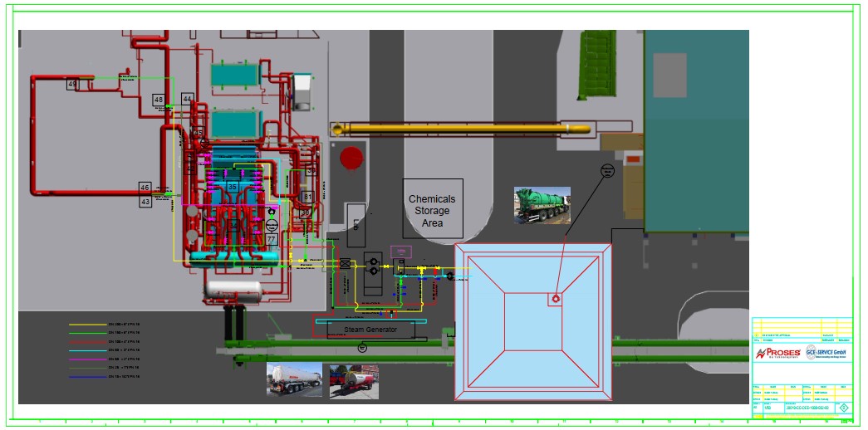Select equipment tag number 77
This screenshot has height=430, width=868.
[x=271, y=239]
